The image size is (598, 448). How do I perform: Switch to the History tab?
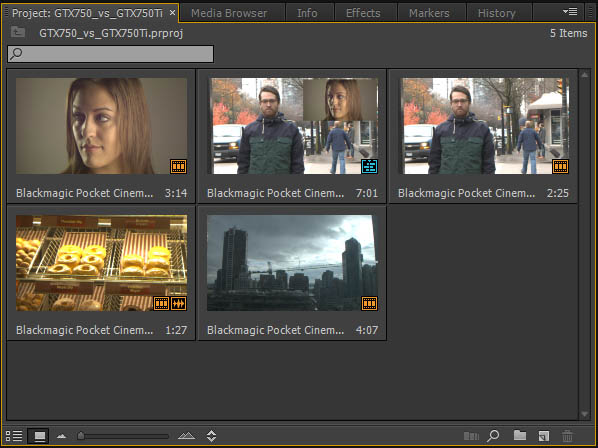[x=497, y=13]
